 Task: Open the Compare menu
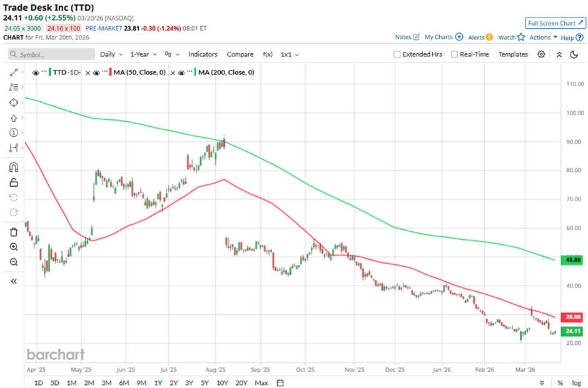[240, 54]
